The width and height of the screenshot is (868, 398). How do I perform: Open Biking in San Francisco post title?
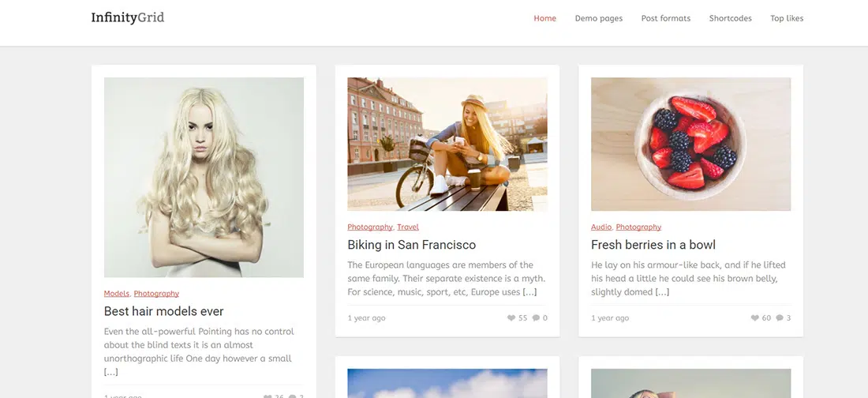coord(412,245)
